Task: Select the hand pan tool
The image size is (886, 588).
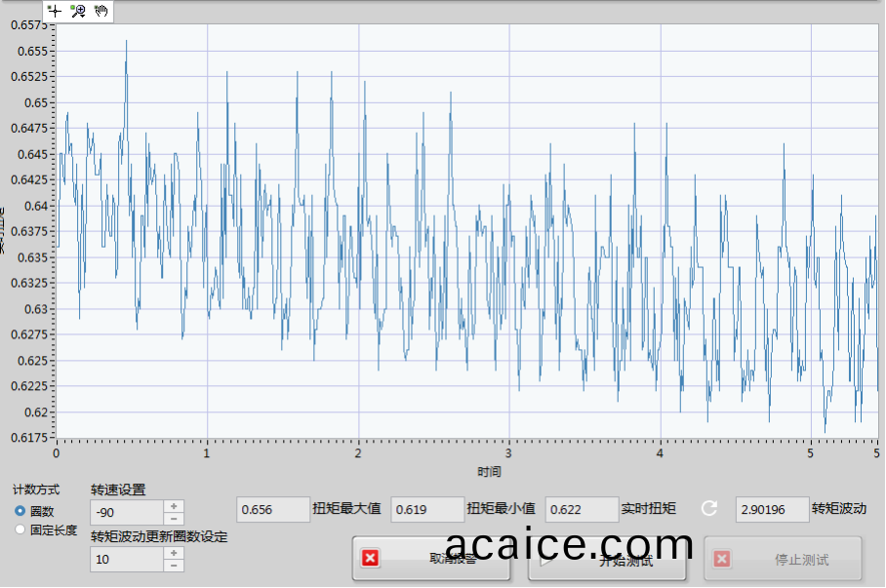Action: click(x=101, y=11)
